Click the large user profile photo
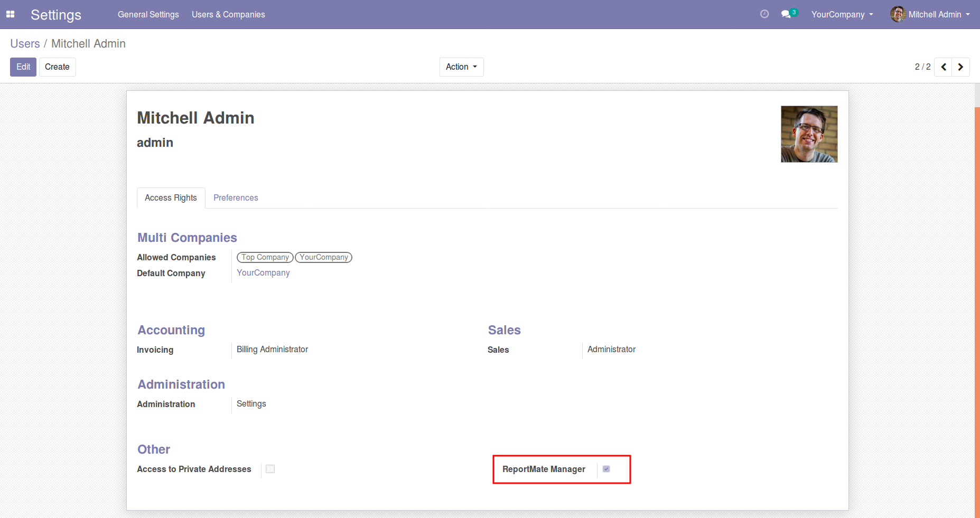Image resolution: width=980 pixels, height=518 pixels. click(809, 134)
